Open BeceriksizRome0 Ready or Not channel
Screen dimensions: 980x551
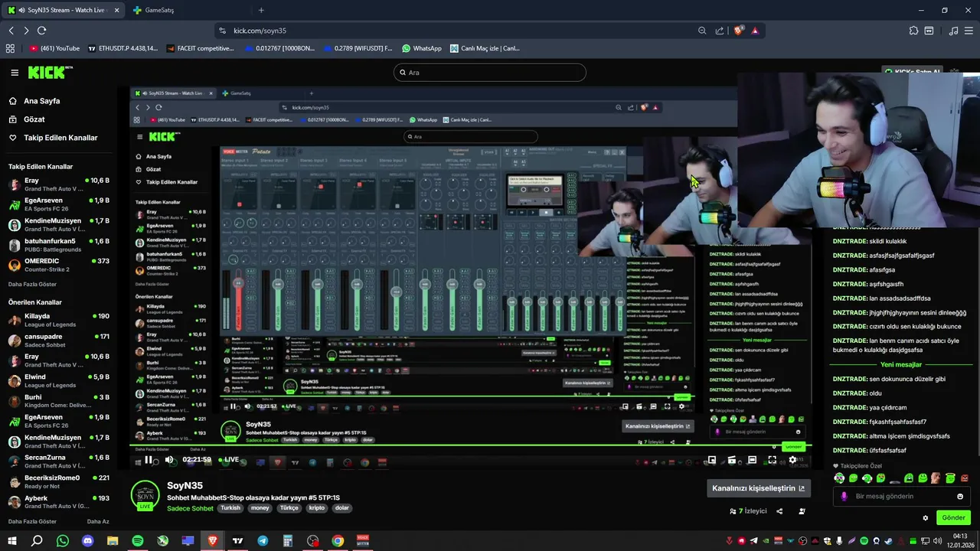coord(59,482)
